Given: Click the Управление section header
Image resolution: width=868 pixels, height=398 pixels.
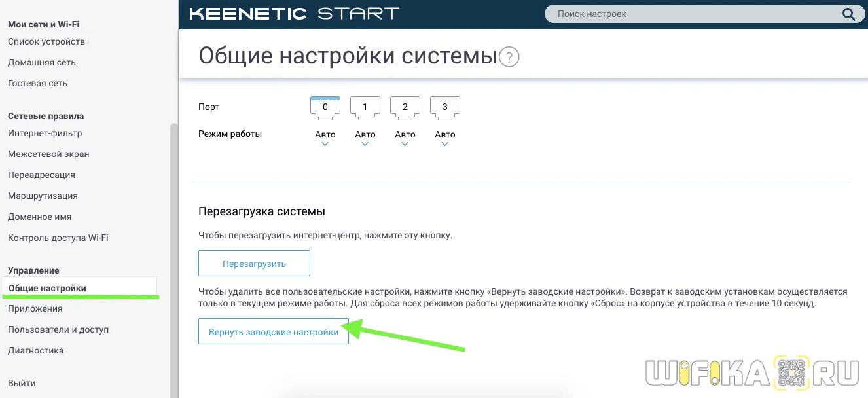Looking at the screenshot, I should pyautogui.click(x=33, y=270).
